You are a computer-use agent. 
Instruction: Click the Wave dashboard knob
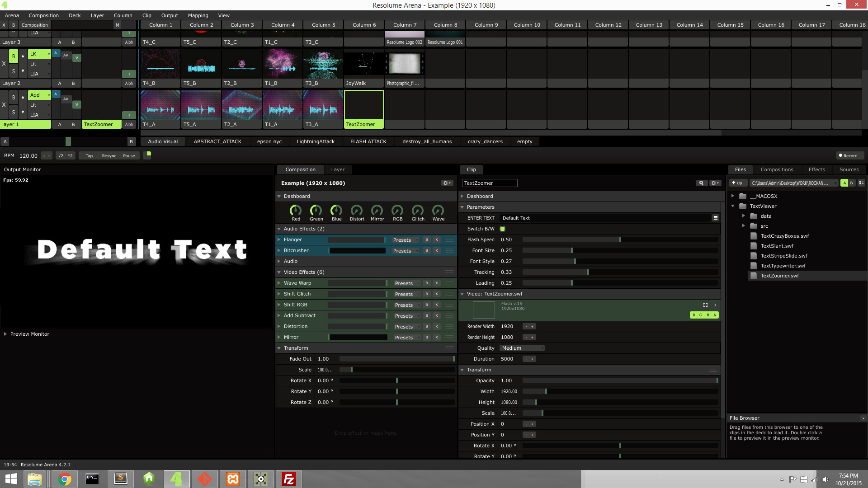[438, 211]
